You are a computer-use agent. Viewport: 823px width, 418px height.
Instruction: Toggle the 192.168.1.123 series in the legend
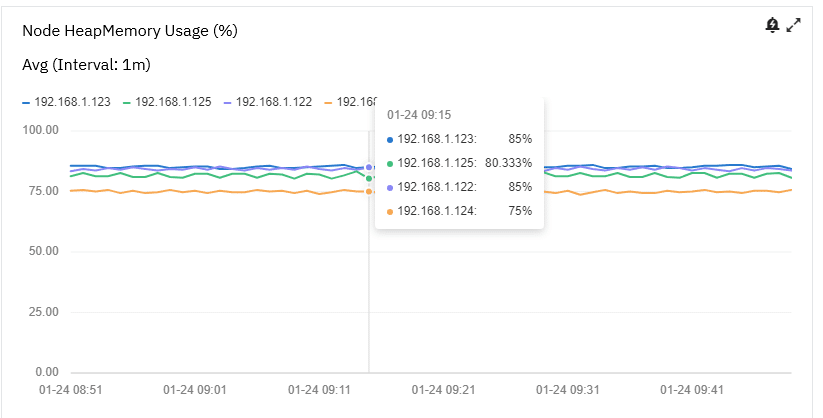tap(71, 102)
